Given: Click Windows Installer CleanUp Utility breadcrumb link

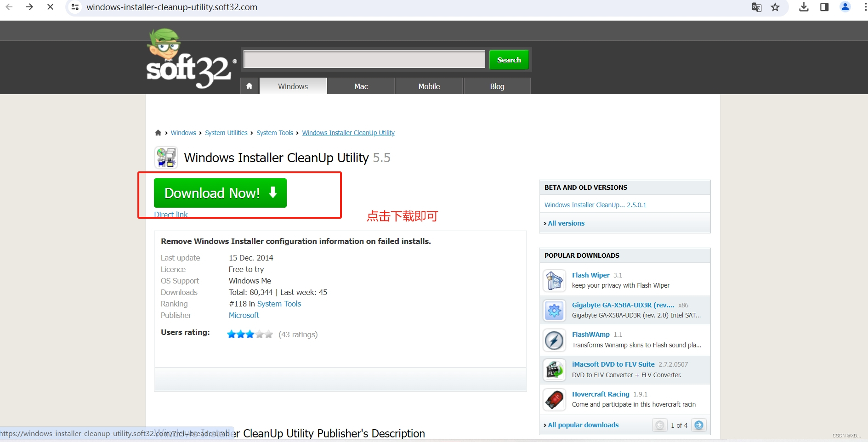Looking at the screenshot, I should [348, 133].
